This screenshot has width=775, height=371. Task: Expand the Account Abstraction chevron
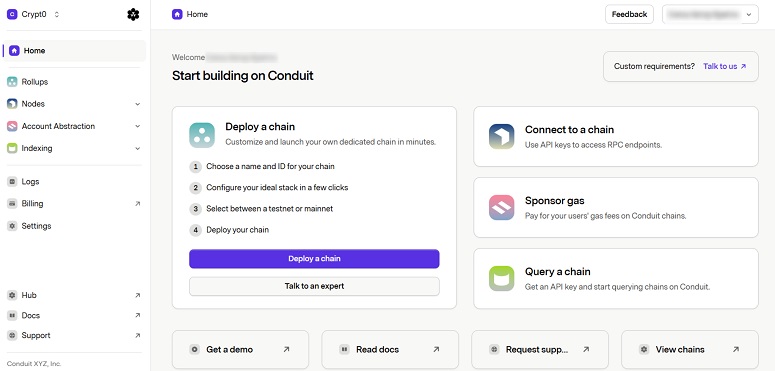click(x=137, y=126)
